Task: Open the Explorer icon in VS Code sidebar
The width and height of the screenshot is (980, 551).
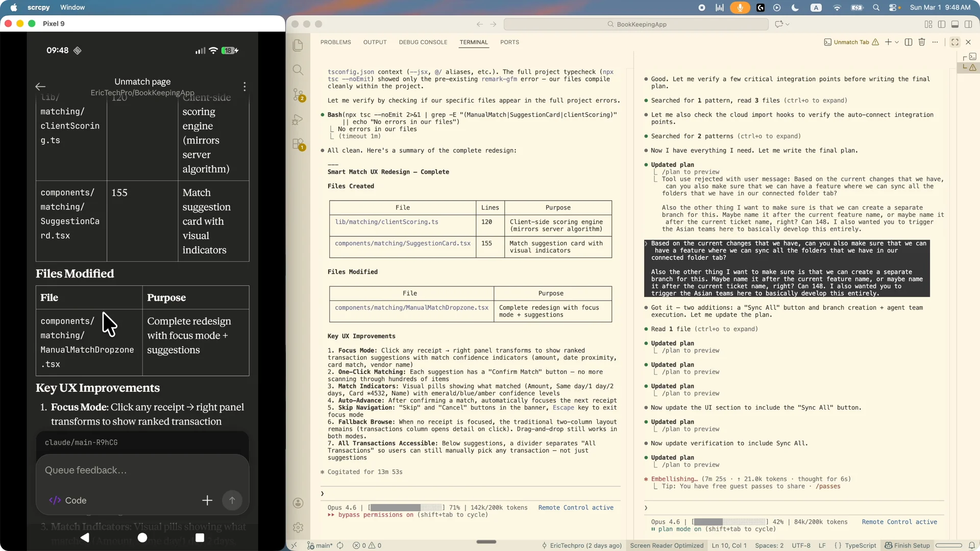Action: pyautogui.click(x=298, y=45)
